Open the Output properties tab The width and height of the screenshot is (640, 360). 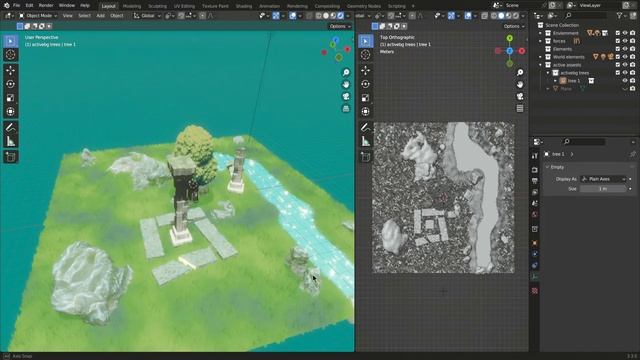point(535,181)
